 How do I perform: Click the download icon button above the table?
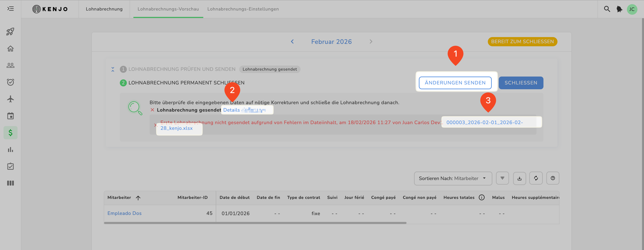point(519,178)
